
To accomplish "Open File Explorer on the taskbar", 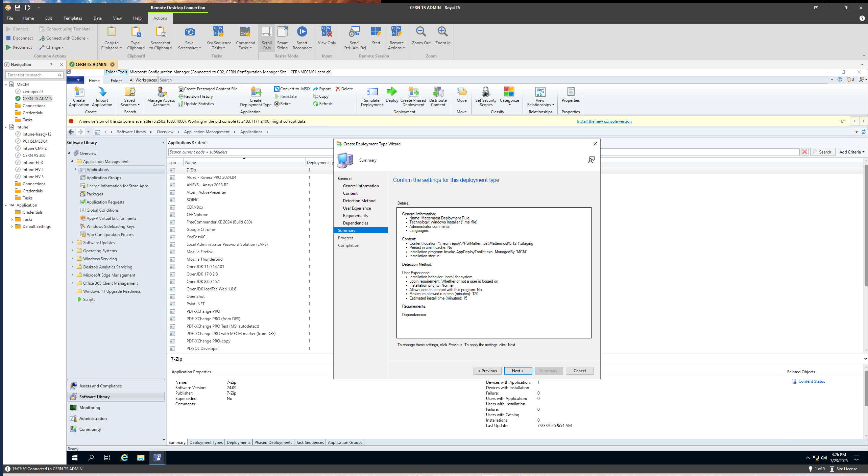I will coord(141,457).
